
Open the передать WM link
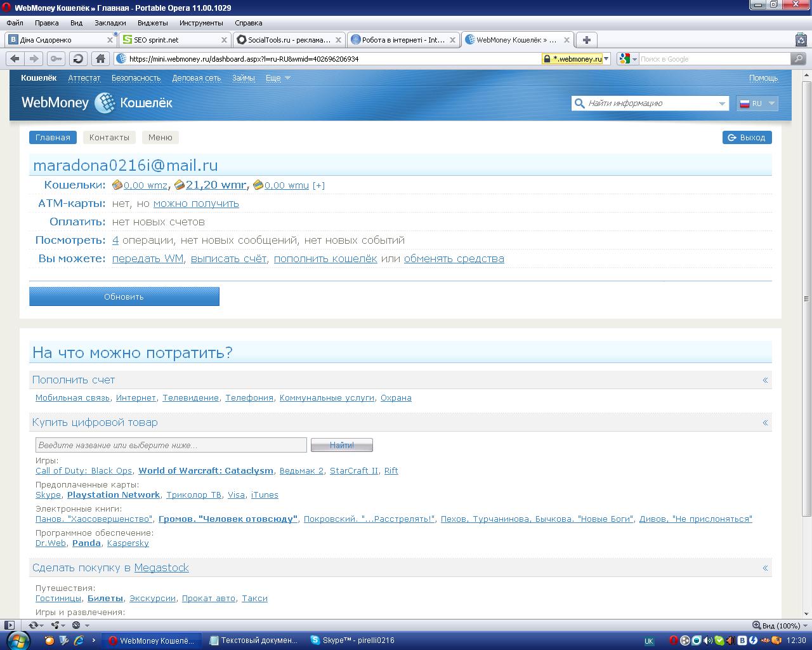(148, 259)
